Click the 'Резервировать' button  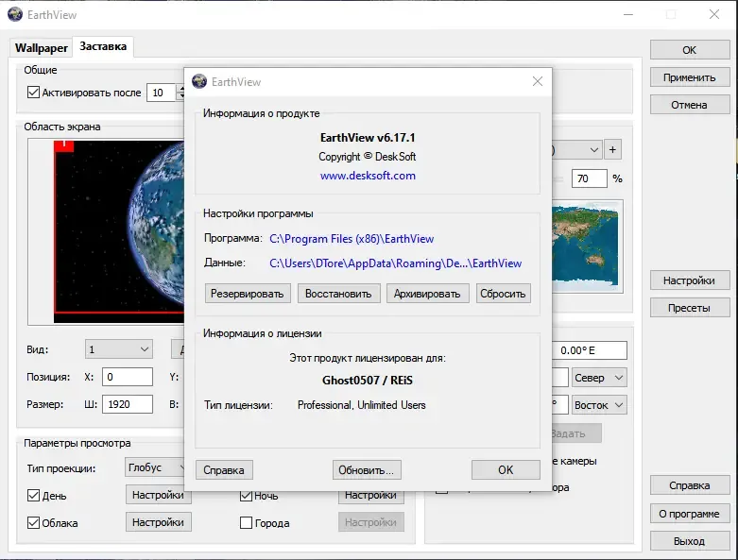pos(248,294)
